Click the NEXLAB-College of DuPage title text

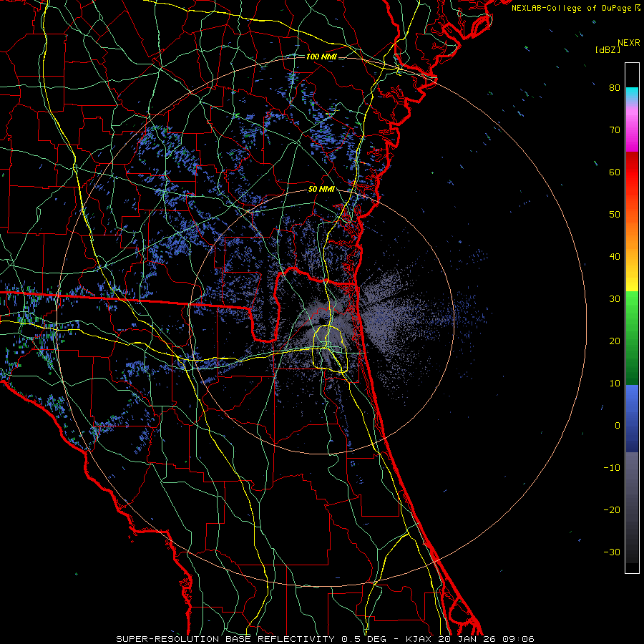coord(571,8)
